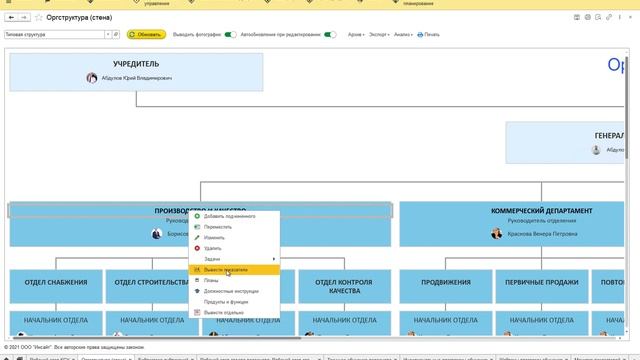Toggle Выводить фотографии switch
The width and height of the screenshot is (640, 360).
tap(231, 35)
